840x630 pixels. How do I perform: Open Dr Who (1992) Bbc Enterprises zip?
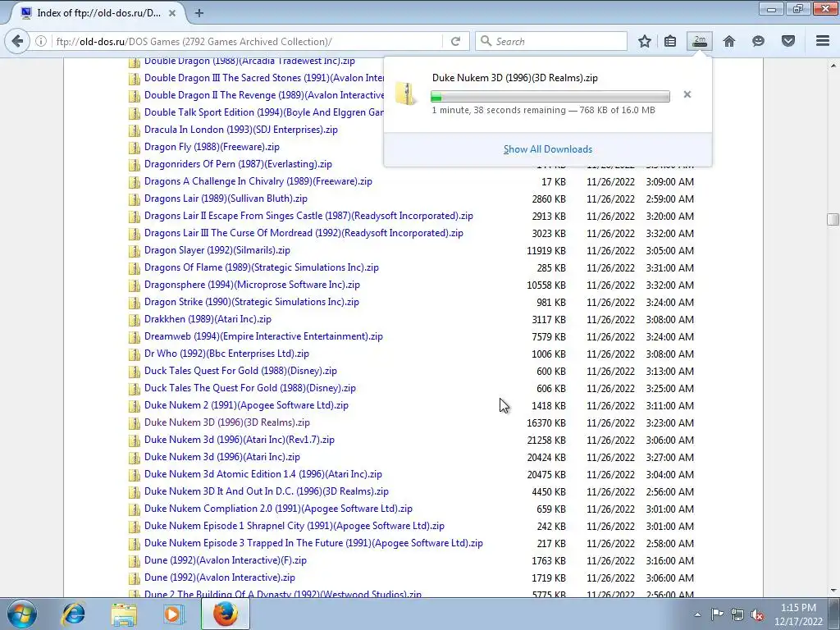226,354
